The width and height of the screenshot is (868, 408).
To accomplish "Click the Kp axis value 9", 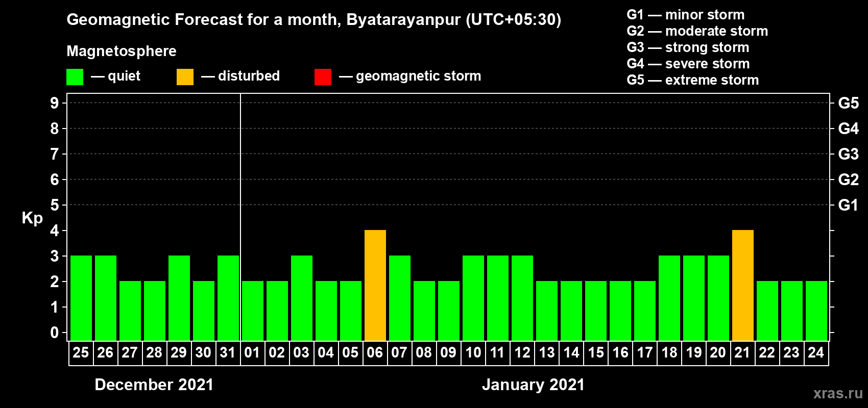I will [55, 103].
